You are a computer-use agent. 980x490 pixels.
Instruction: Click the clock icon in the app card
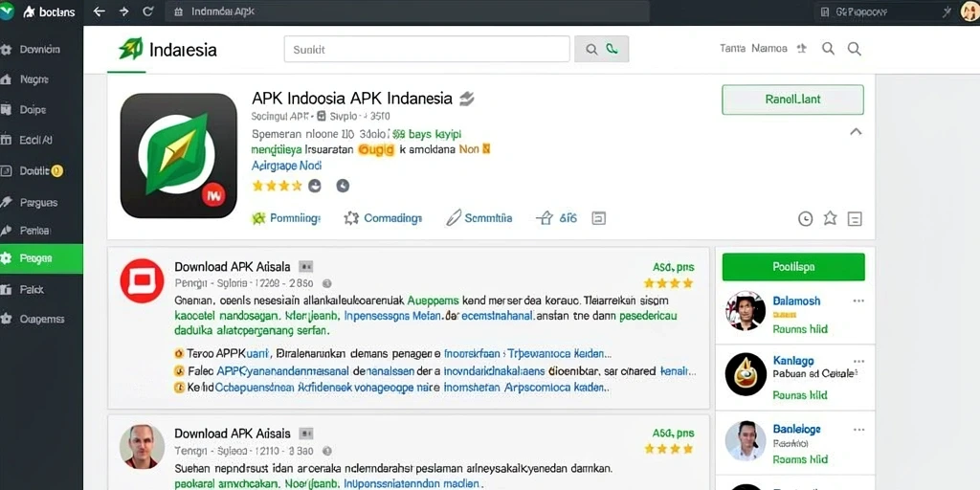tap(806, 218)
